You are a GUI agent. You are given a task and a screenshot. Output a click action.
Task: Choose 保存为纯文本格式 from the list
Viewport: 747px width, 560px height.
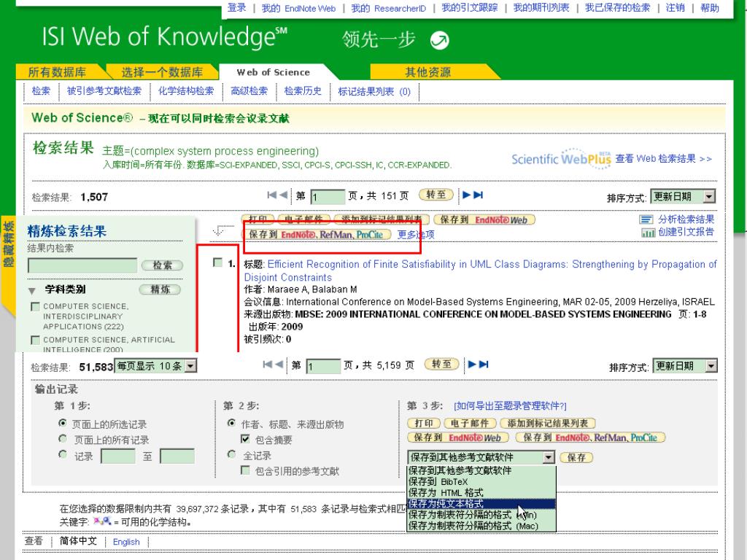pyautogui.click(x=481, y=503)
